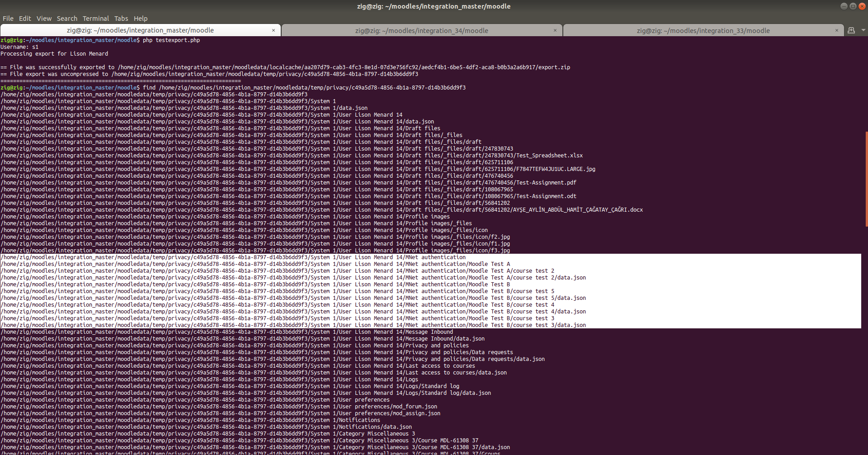Open the View menu
The width and height of the screenshot is (868, 455).
(x=44, y=19)
